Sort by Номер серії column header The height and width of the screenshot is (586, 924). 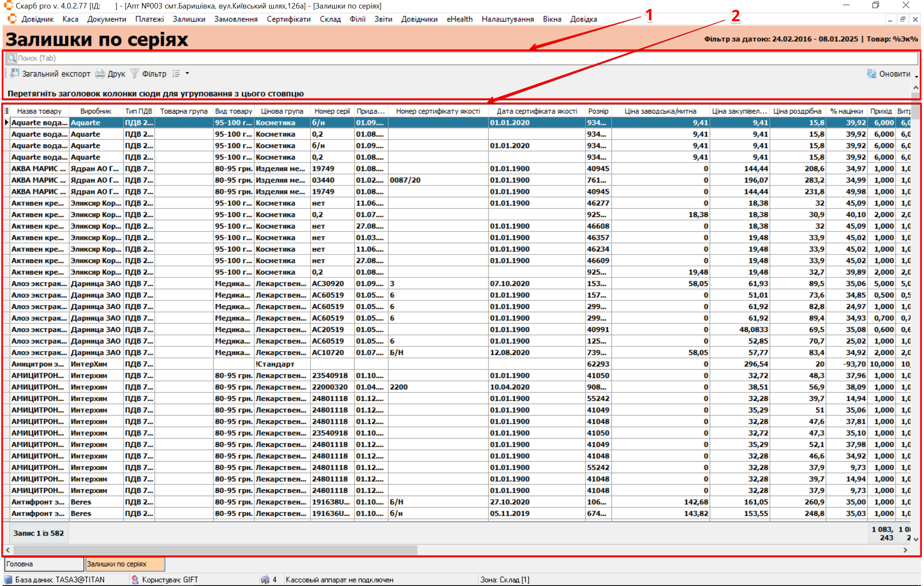pyautogui.click(x=332, y=111)
